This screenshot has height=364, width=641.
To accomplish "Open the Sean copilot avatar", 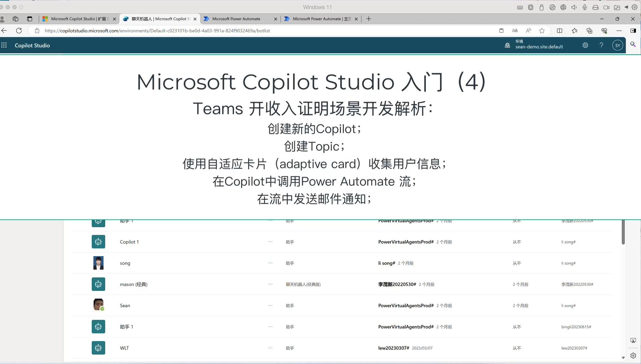I will [x=98, y=305].
